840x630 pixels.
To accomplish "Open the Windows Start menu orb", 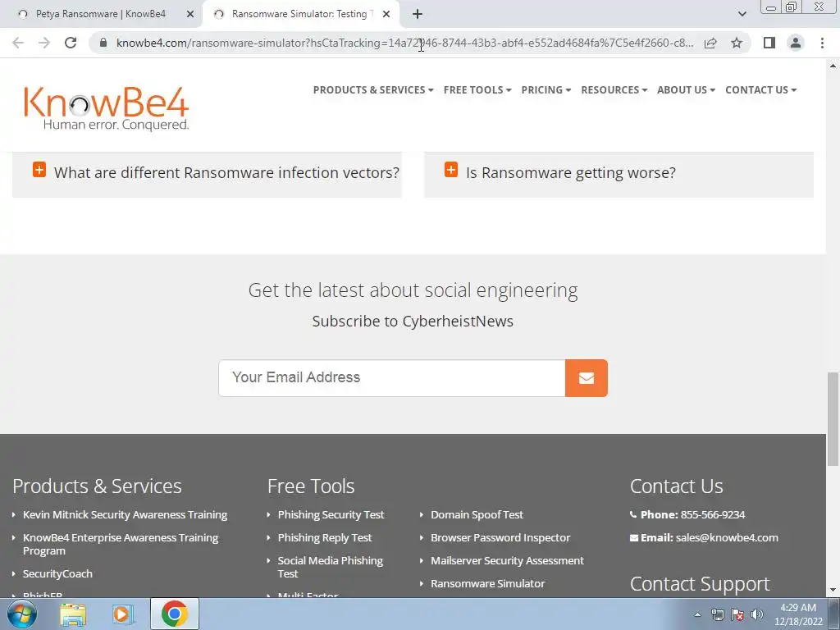I will tap(22, 614).
